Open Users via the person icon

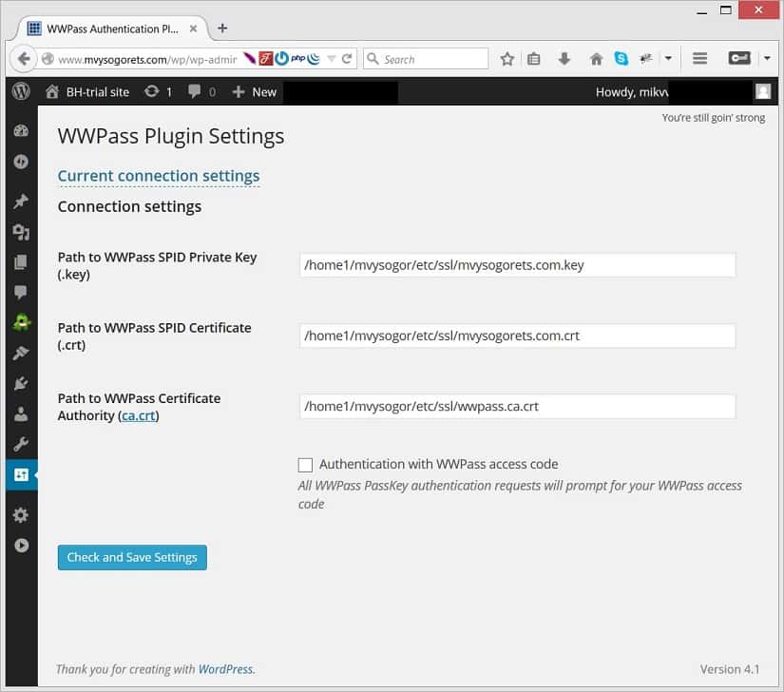pos(21,413)
